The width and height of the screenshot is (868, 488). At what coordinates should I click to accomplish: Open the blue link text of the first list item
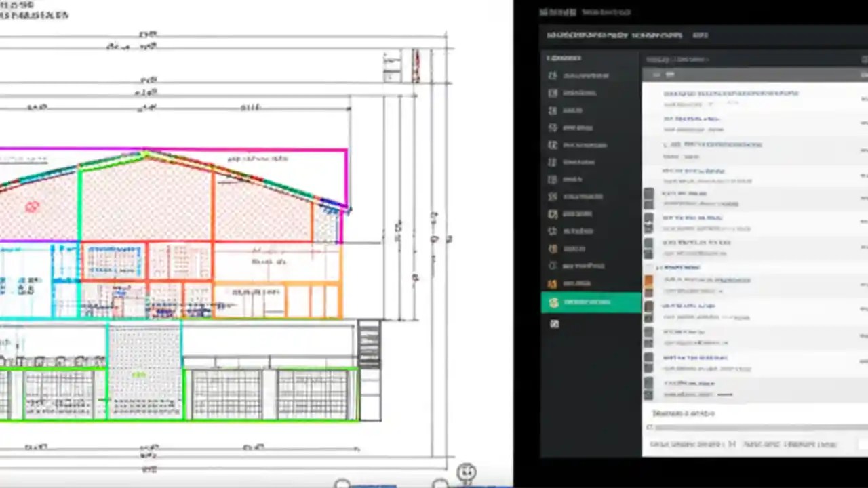[731, 94]
